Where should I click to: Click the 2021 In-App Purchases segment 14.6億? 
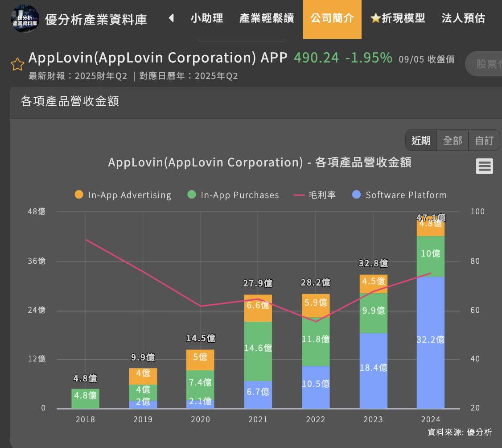[x=258, y=351]
